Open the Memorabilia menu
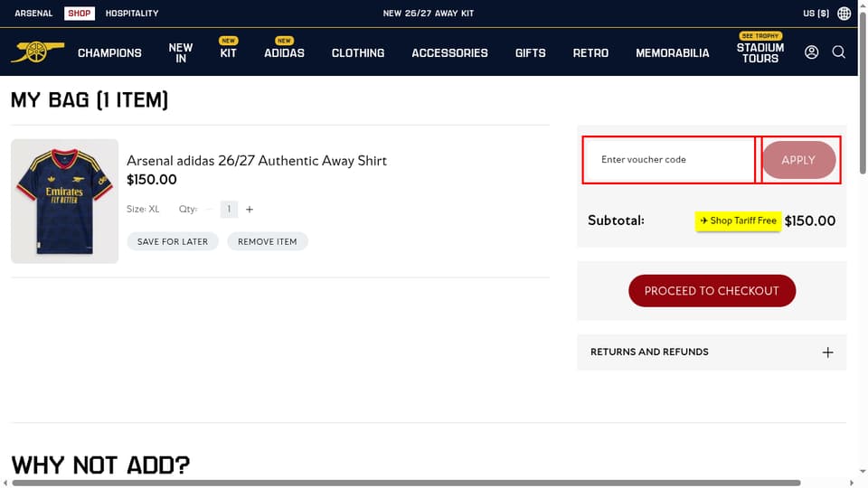 pos(672,53)
